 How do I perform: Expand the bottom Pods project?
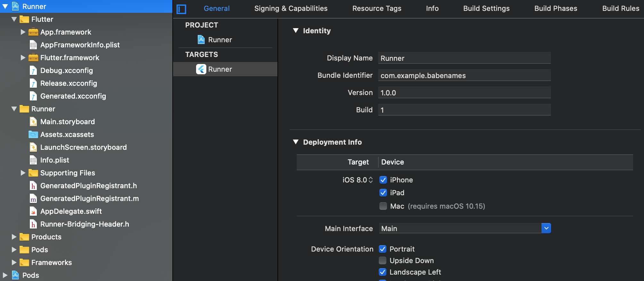click(5, 275)
